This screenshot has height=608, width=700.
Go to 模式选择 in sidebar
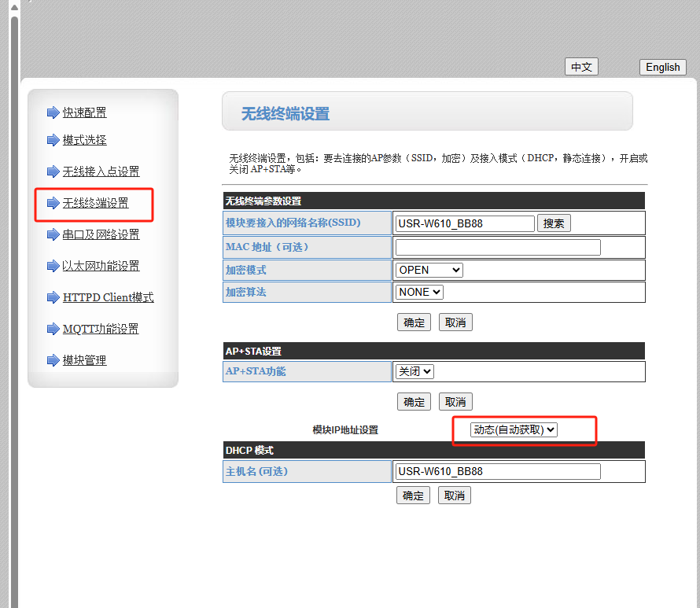tap(84, 140)
